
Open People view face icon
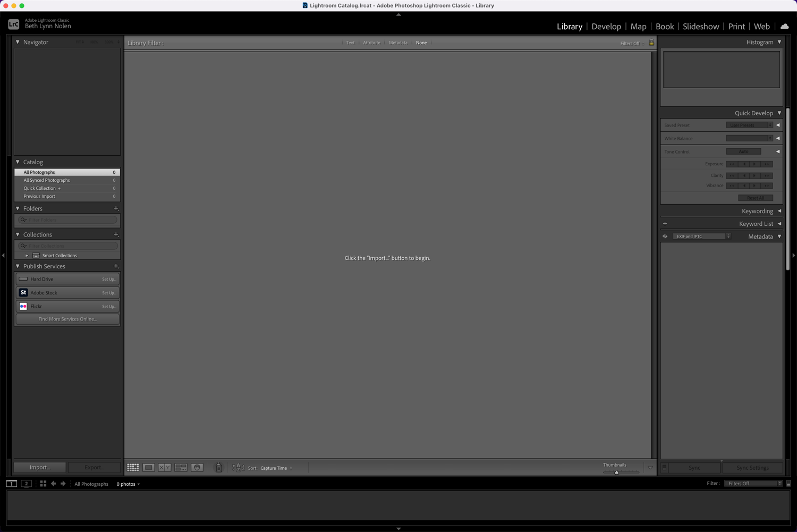197,468
